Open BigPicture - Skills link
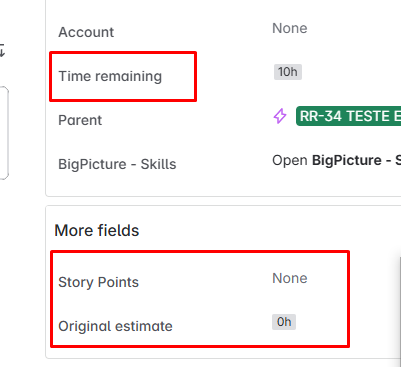 click(x=337, y=160)
